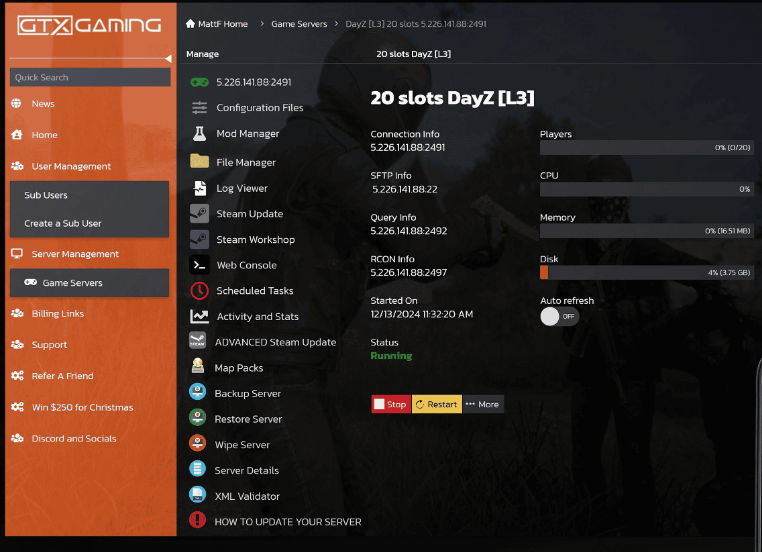The width and height of the screenshot is (762, 552).
Task: Open Configuration Files link
Action: pyautogui.click(x=260, y=107)
